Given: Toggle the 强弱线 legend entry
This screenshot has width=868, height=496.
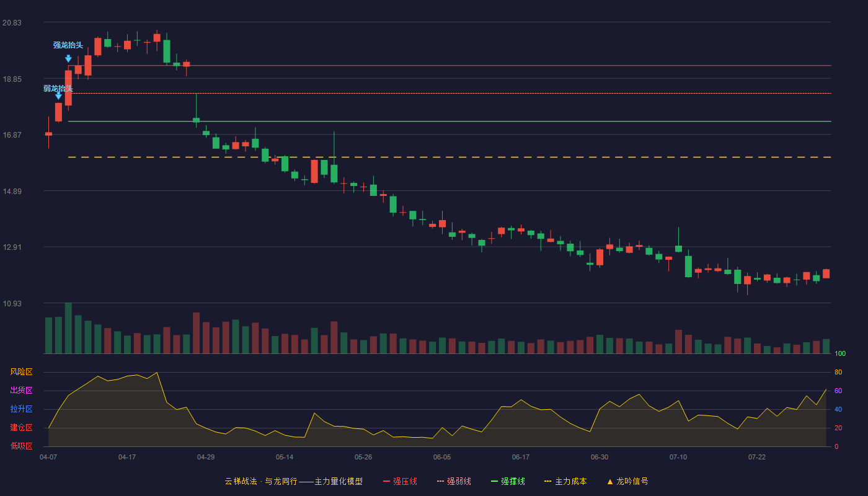Looking at the screenshot, I should tap(454, 481).
